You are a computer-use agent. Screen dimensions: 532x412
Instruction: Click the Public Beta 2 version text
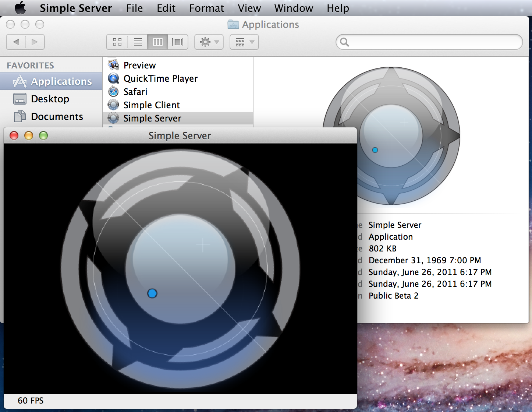pyautogui.click(x=393, y=296)
